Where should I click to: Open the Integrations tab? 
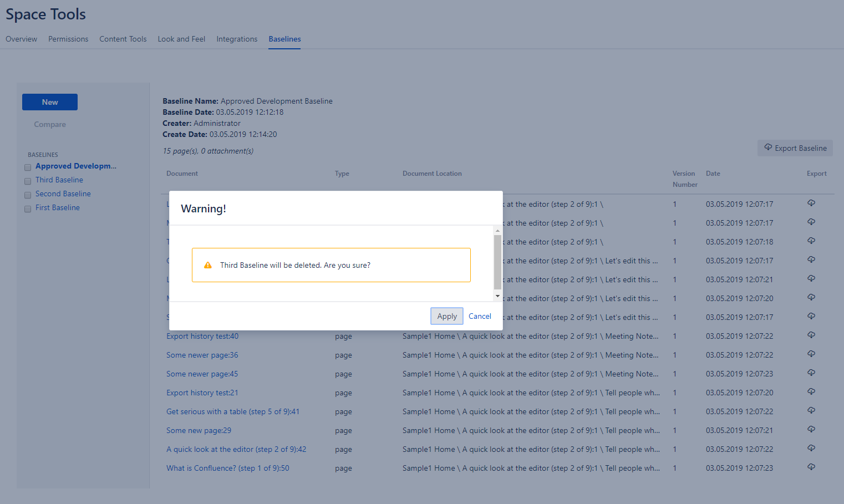coord(237,39)
